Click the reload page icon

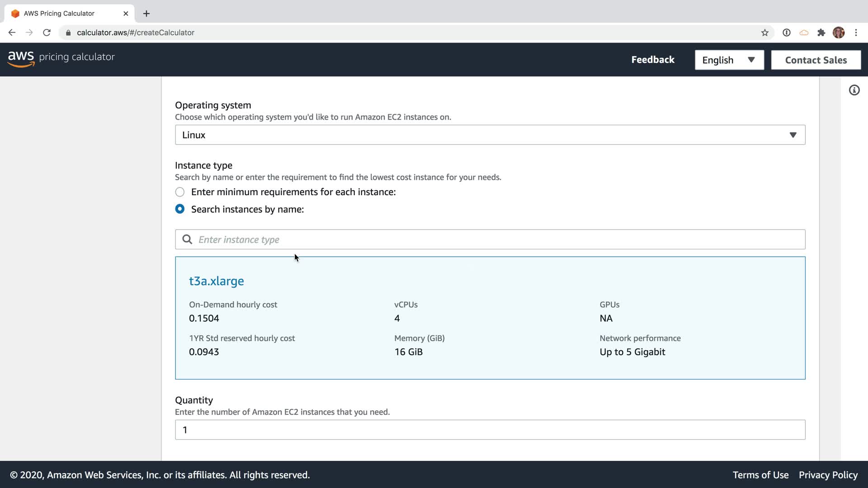point(47,33)
